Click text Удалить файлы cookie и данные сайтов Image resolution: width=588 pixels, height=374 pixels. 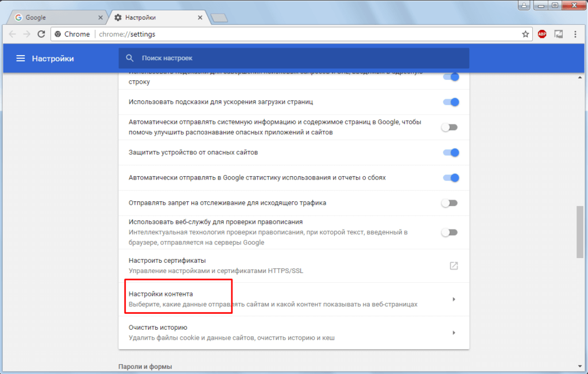(191, 338)
